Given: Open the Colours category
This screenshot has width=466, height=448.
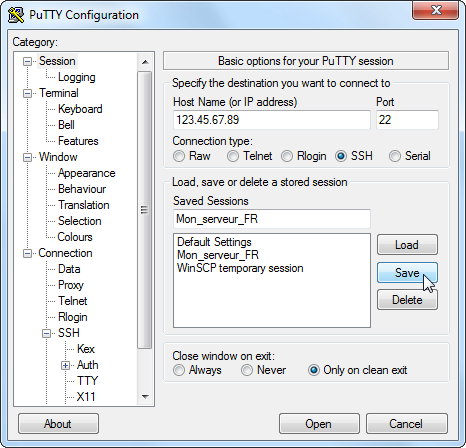Looking at the screenshot, I should pyautogui.click(x=75, y=237).
